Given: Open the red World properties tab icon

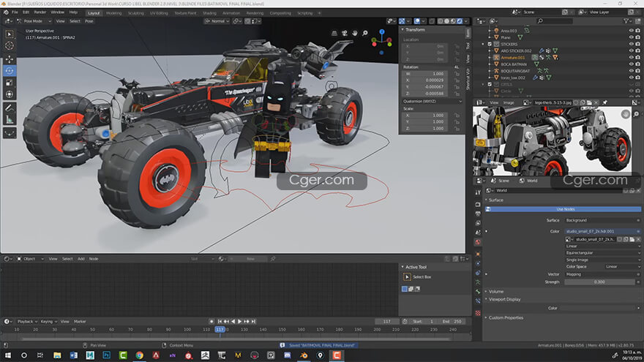Looking at the screenshot, I should pyautogui.click(x=478, y=242).
